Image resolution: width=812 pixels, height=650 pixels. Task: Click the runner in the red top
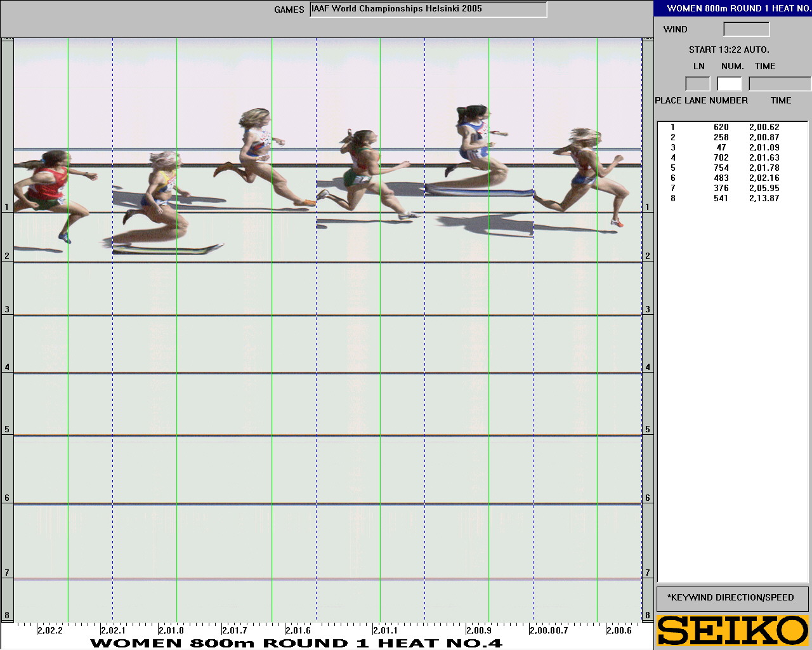(x=46, y=187)
